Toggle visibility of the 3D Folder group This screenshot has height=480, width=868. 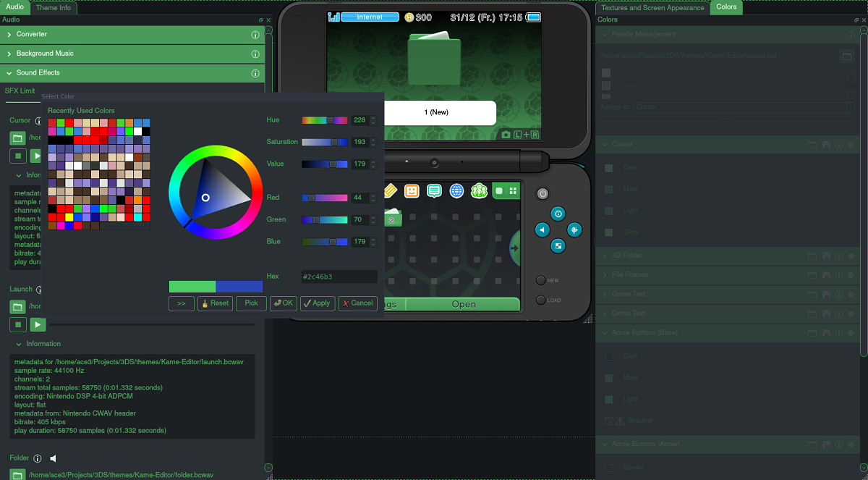[x=851, y=256]
